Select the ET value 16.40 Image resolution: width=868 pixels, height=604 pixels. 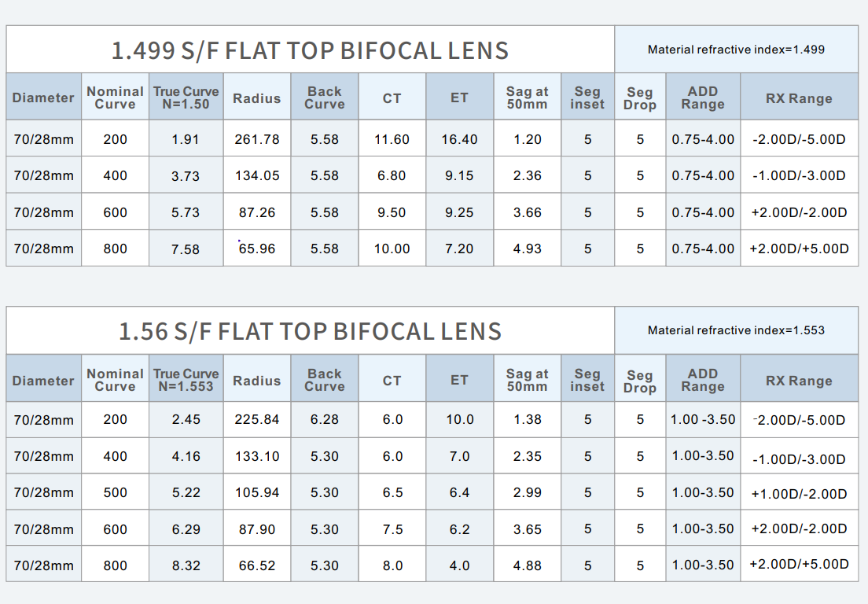pyautogui.click(x=459, y=139)
